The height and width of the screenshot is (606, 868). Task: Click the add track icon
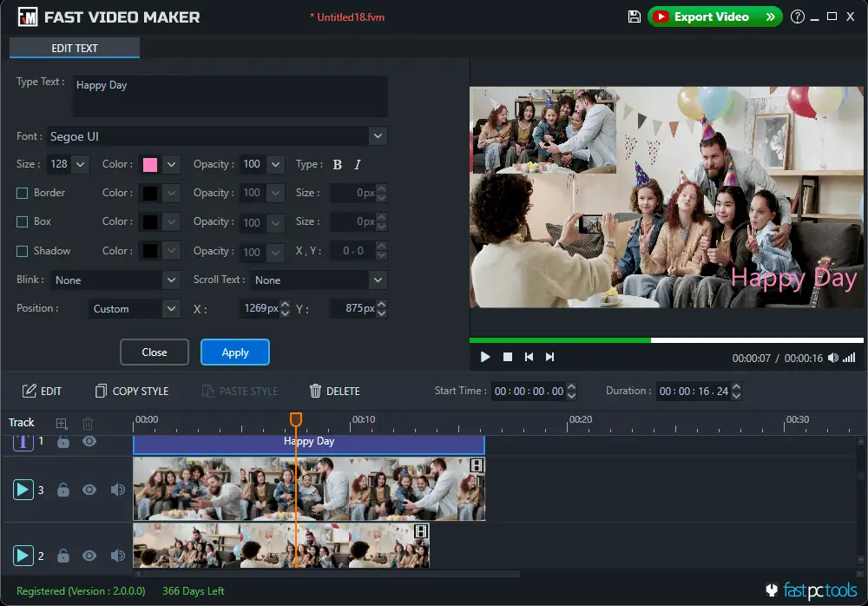tap(62, 424)
